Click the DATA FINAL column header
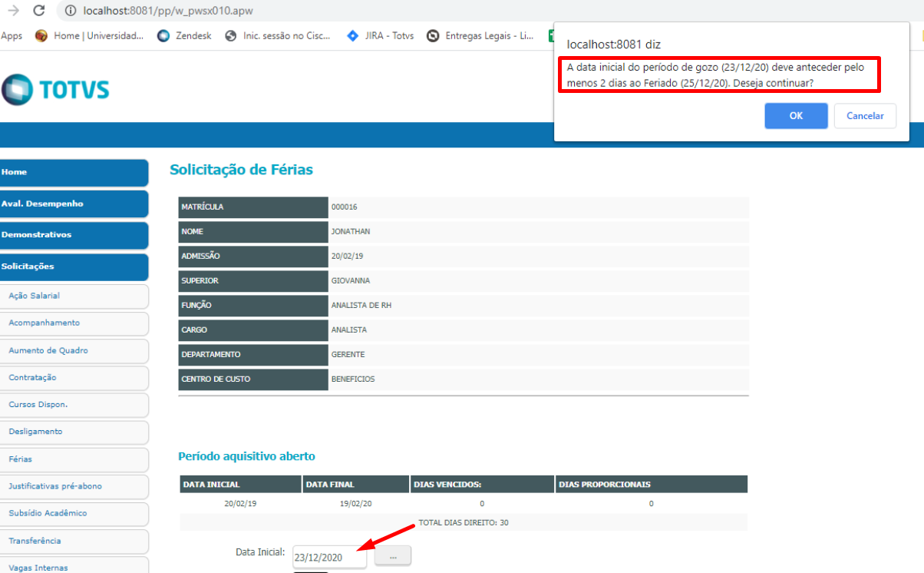Image resolution: width=924 pixels, height=573 pixels. (355, 485)
